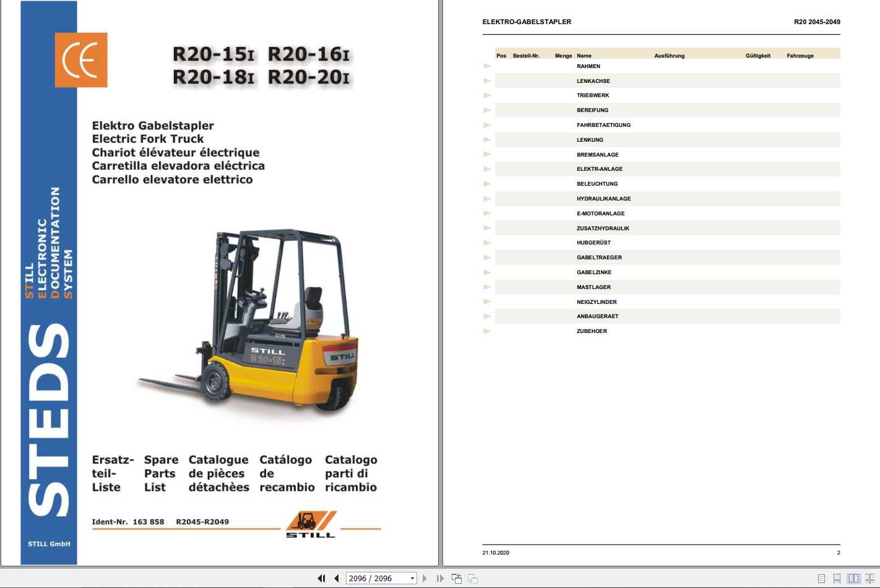The image size is (880, 588).
Task: Expand the RAHMEN row arrow
Action: coord(487,66)
